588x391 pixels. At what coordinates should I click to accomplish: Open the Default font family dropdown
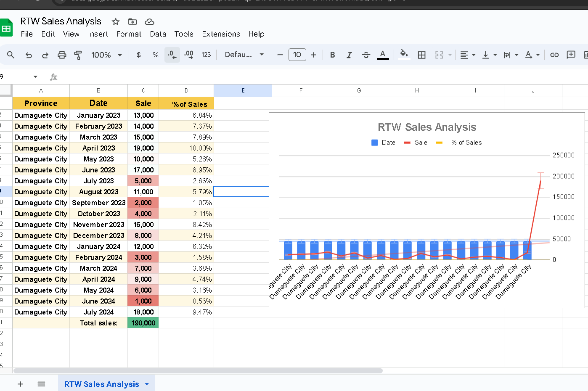(244, 55)
